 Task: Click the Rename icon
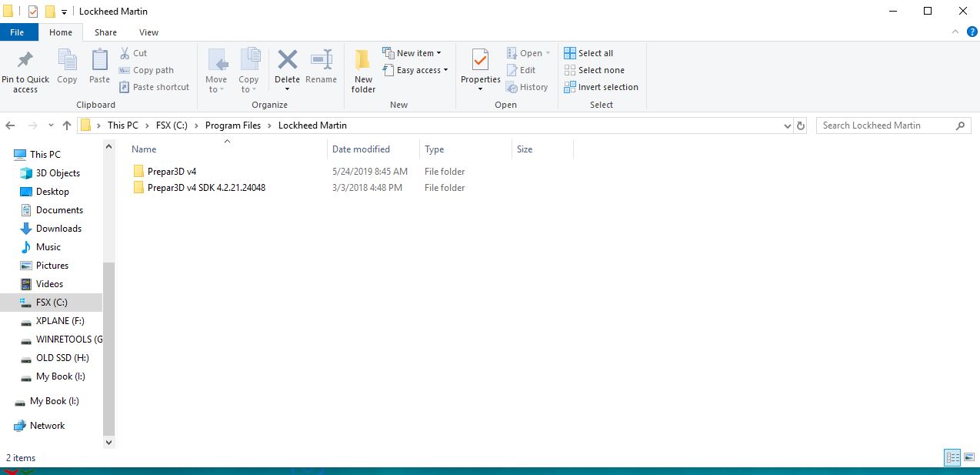(321, 60)
